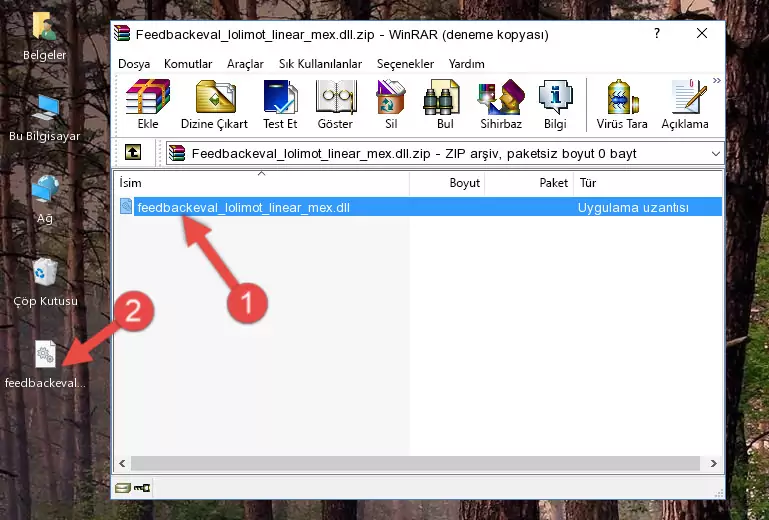Viewport: 769px width, 520px height.
Task: Close the WinRAR window
Action: [702, 33]
